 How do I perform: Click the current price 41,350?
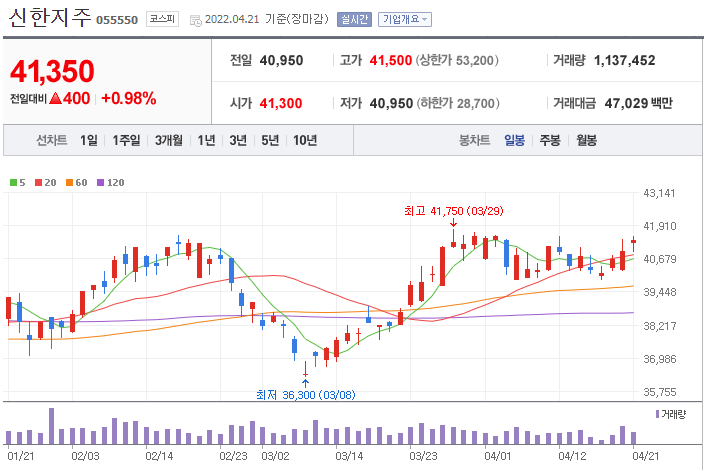click(x=52, y=71)
